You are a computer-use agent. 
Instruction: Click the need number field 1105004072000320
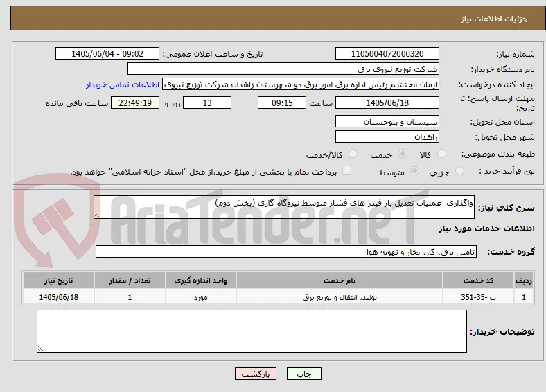pyautogui.click(x=387, y=53)
